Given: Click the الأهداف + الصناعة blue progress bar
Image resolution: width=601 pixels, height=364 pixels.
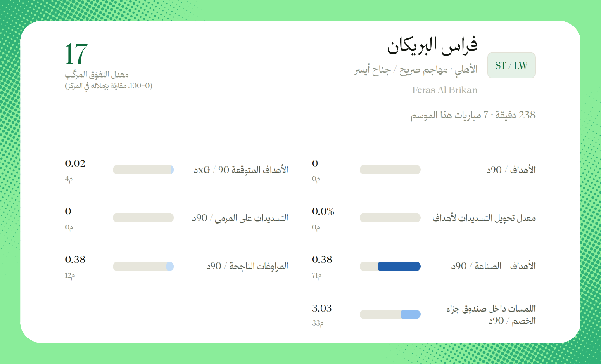Looking at the screenshot, I should click(390, 267).
